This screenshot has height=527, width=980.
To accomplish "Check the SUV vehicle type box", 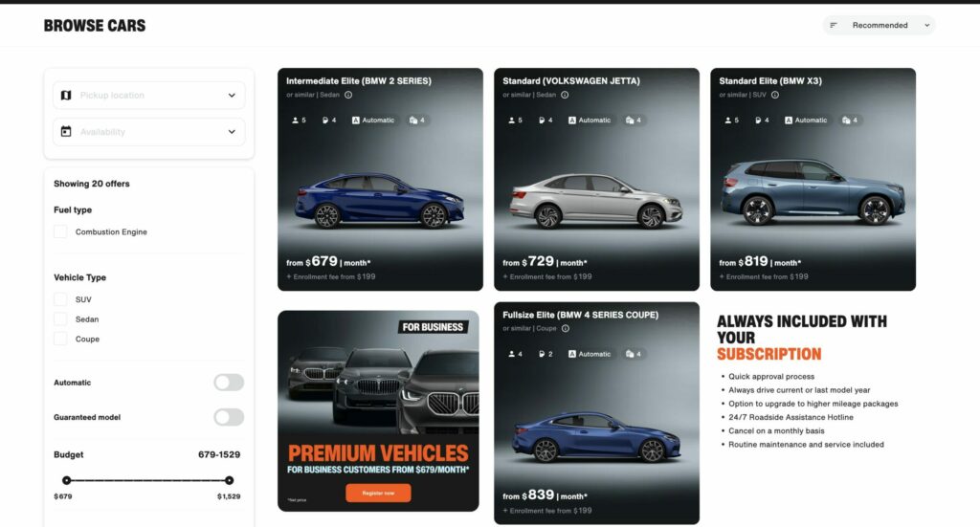I will 60,299.
